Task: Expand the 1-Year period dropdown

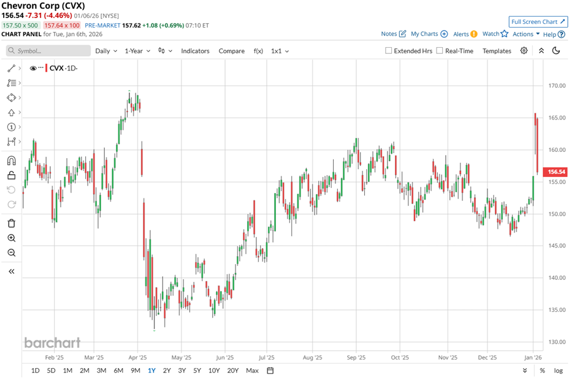Action: tap(138, 51)
